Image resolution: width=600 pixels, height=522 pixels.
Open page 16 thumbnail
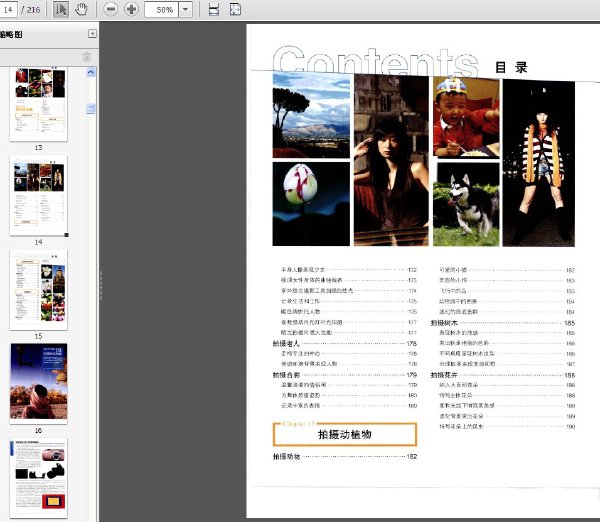pyautogui.click(x=39, y=383)
